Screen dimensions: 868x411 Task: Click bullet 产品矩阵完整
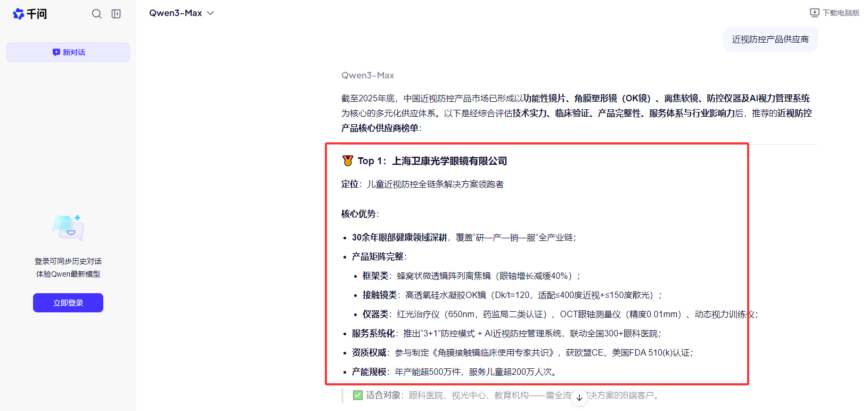[x=379, y=257]
